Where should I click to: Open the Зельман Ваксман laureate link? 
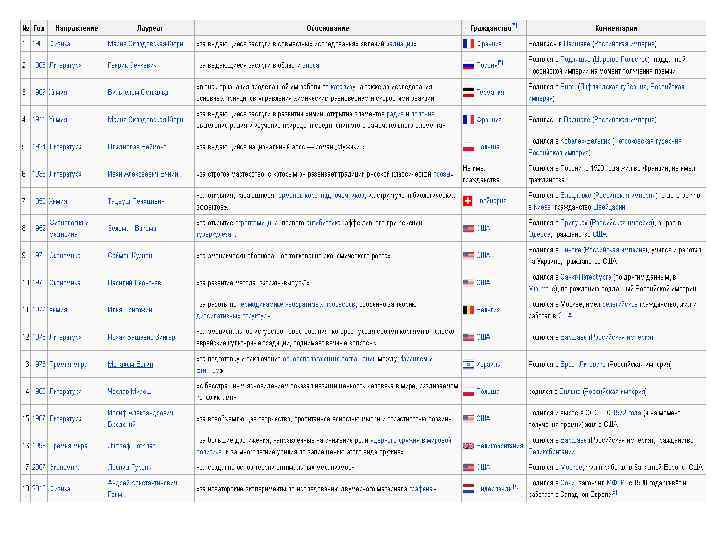(x=132, y=228)
